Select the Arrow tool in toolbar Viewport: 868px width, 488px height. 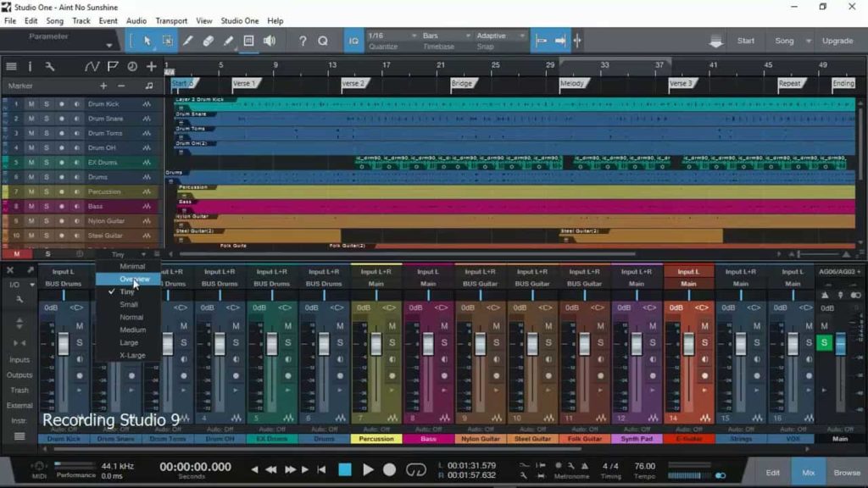[x=147, y=41]
